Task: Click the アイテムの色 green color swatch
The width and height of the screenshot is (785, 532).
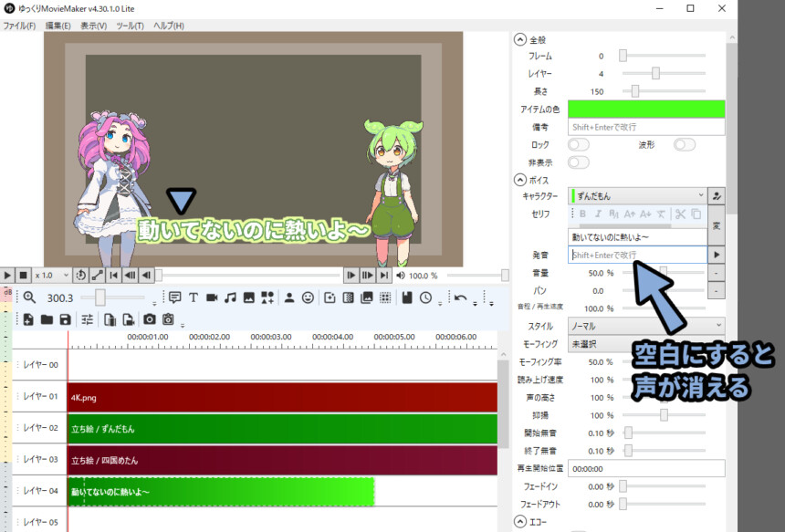Action: point(646,109)
